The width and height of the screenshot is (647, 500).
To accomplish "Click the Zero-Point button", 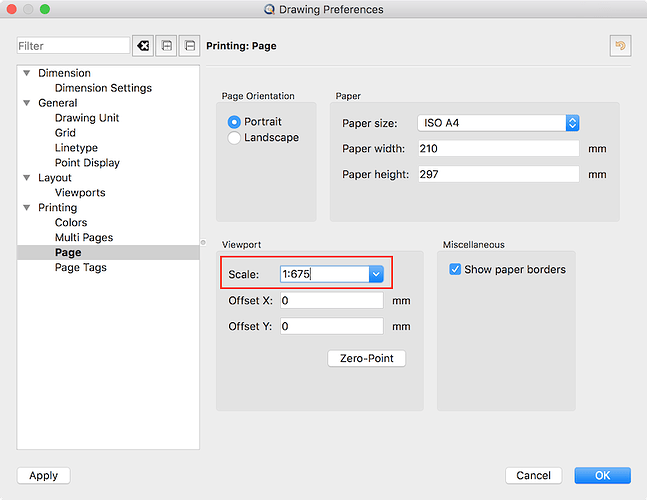I will click(366, 358).
